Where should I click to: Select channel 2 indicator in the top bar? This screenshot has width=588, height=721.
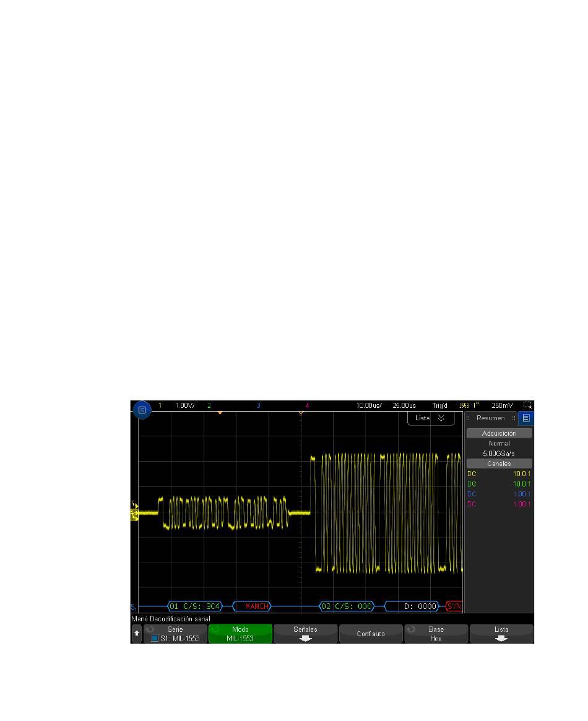(209, 405)
